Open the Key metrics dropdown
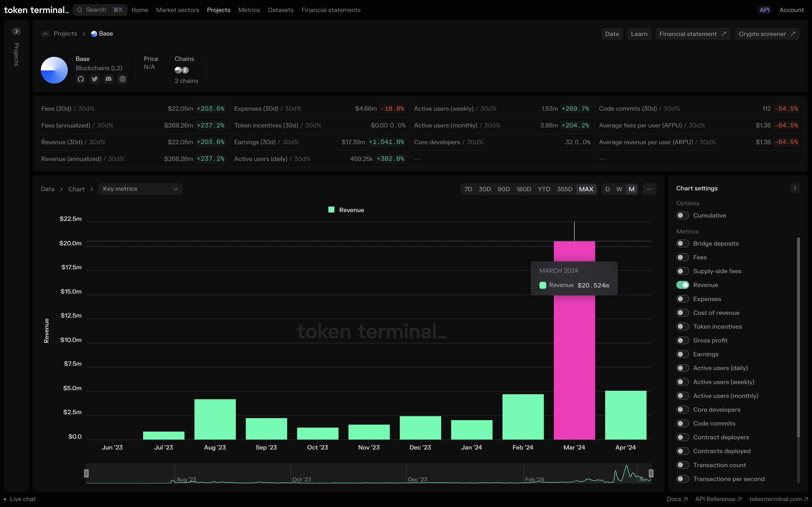This screenshot has width=812, height=507. (x=140, y=189)
